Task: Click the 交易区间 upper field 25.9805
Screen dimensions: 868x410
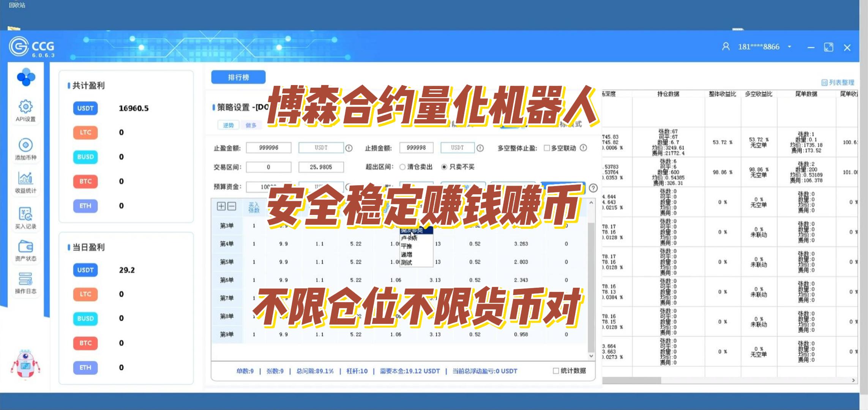Action: coord(321,167)
